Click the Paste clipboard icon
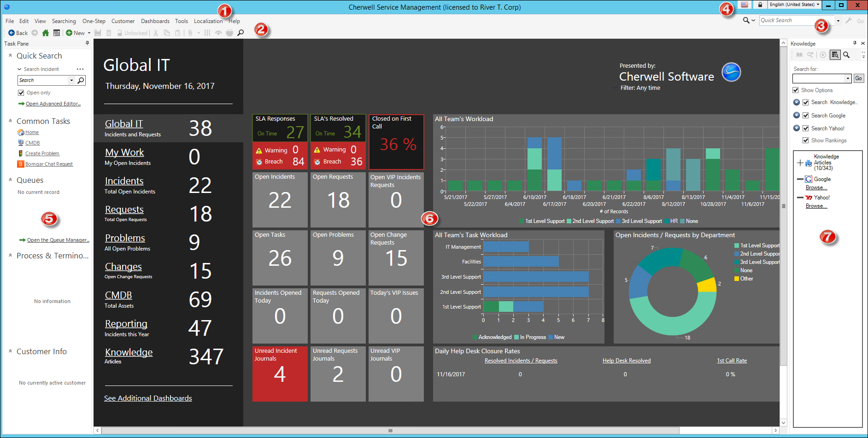The width and height of the screenshot is (868, 438). [x=178, y=33]
